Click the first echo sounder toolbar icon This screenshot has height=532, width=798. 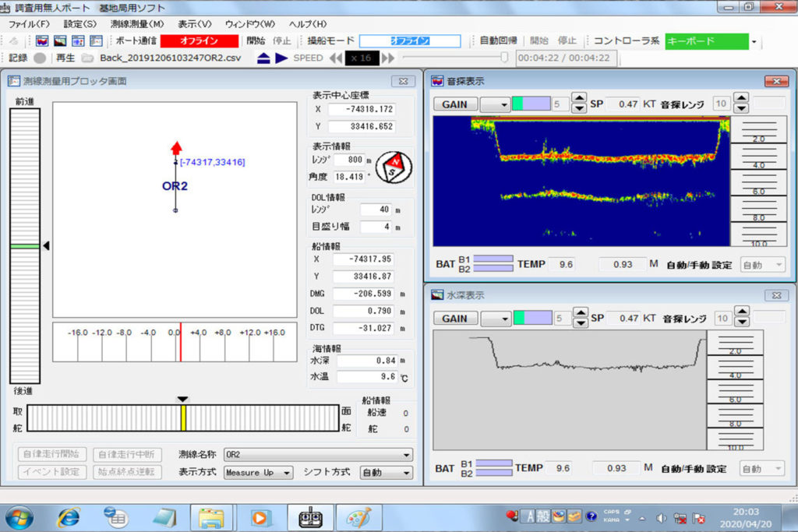click(x=43, y=41)
